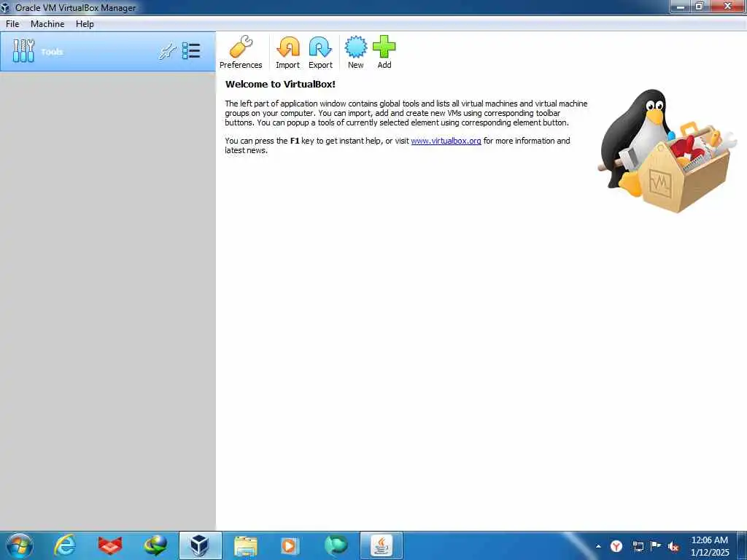Click the pin icon beside Tools

(x=167, y=51)
